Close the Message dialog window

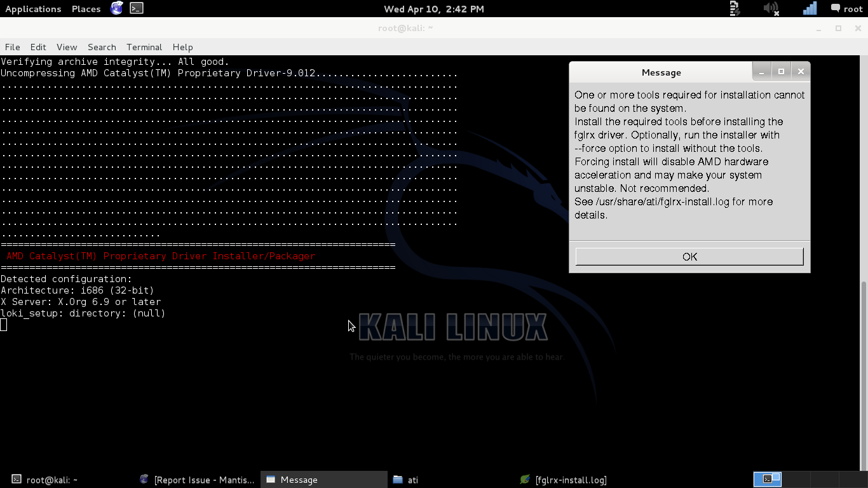tap(801, 71)
